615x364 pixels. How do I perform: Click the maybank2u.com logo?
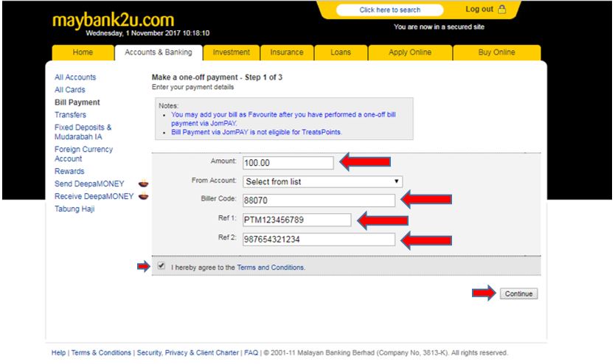[113, 20]
